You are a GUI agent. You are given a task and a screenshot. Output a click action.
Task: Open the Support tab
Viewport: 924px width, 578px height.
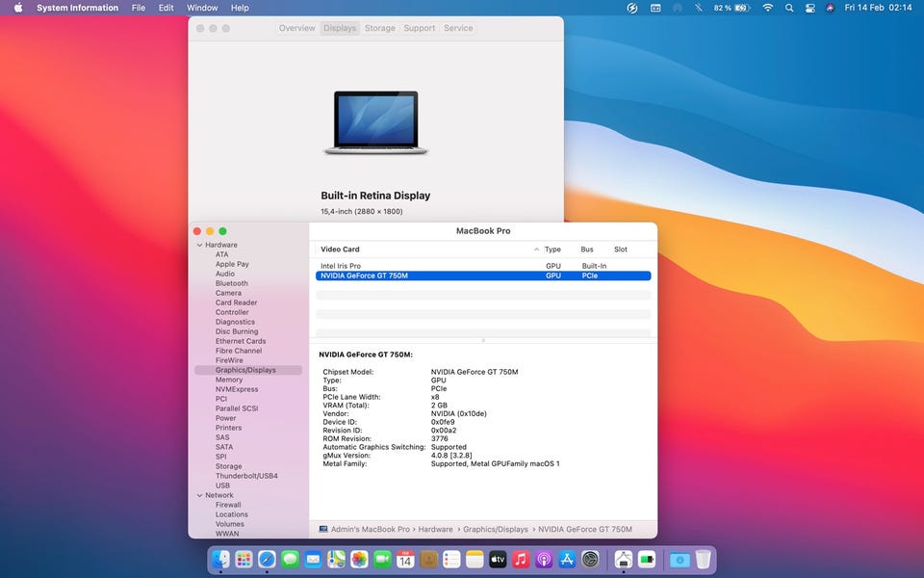click(419, 28)
